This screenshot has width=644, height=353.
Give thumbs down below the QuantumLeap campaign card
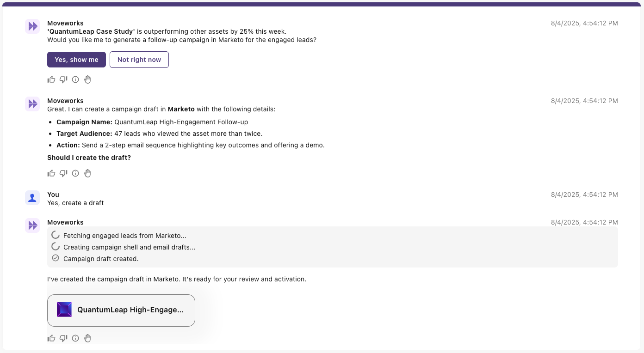click(x=63, y=338)
